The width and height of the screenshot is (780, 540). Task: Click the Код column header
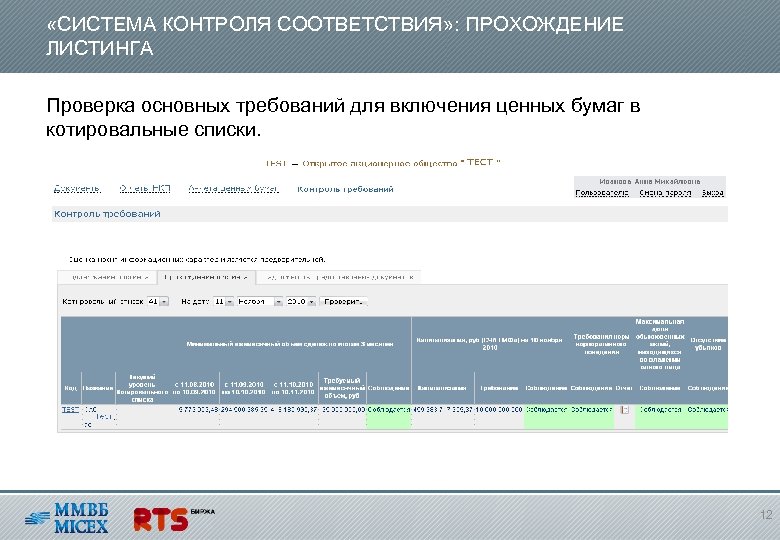71,388
